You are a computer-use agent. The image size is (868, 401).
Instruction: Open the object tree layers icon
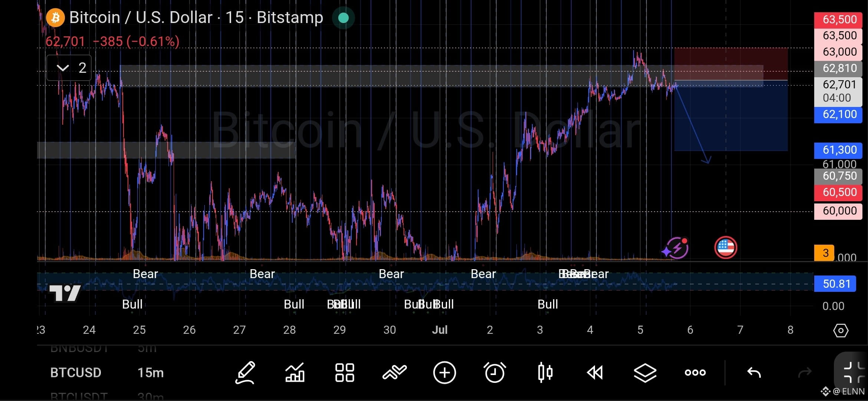(x=645, y=372)
